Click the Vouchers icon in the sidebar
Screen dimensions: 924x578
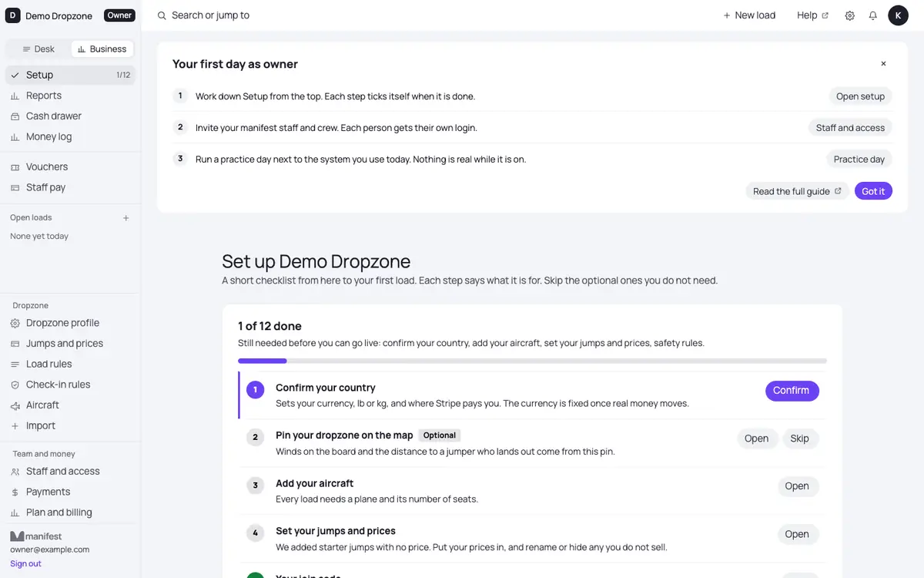tap(15, 167)
